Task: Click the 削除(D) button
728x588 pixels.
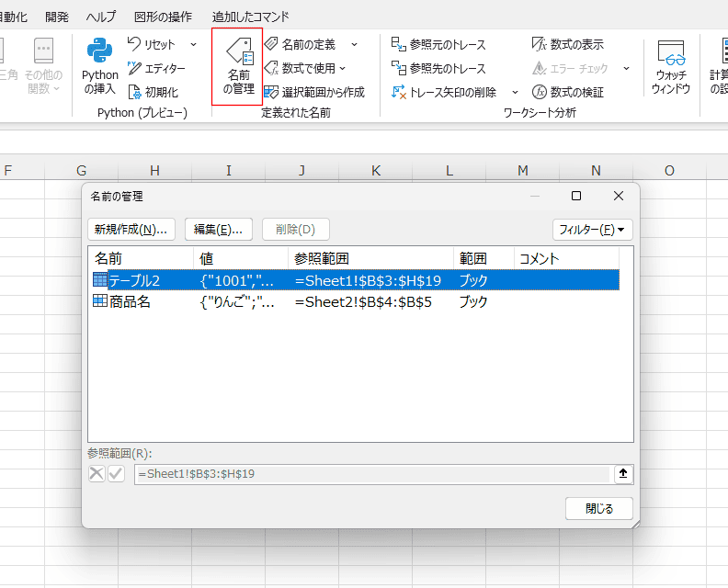Action: pos(296,230)
